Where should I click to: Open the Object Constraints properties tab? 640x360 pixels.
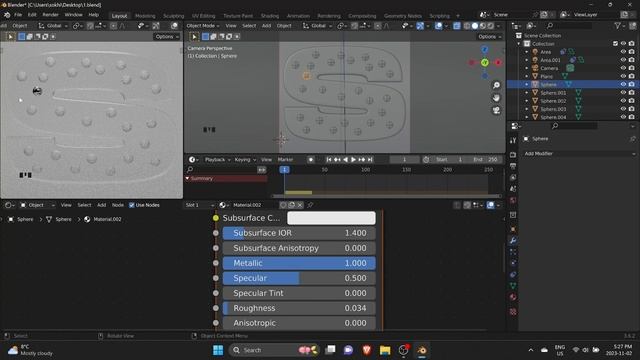pyautogui.click(x=513, y=274)
